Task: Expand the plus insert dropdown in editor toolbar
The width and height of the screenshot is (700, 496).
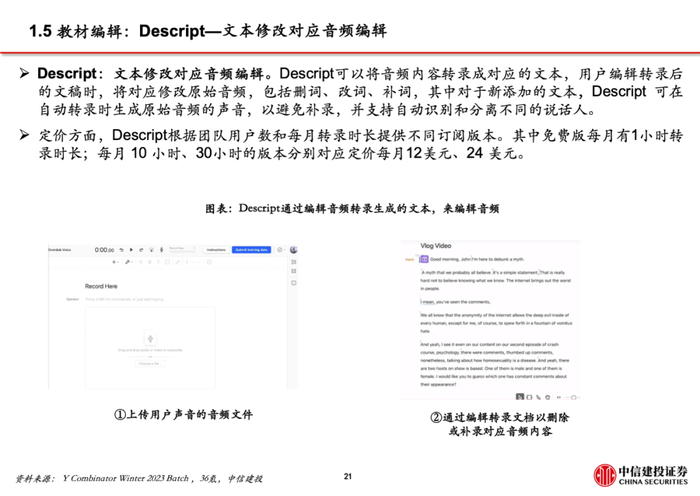Action: [115, 262]
